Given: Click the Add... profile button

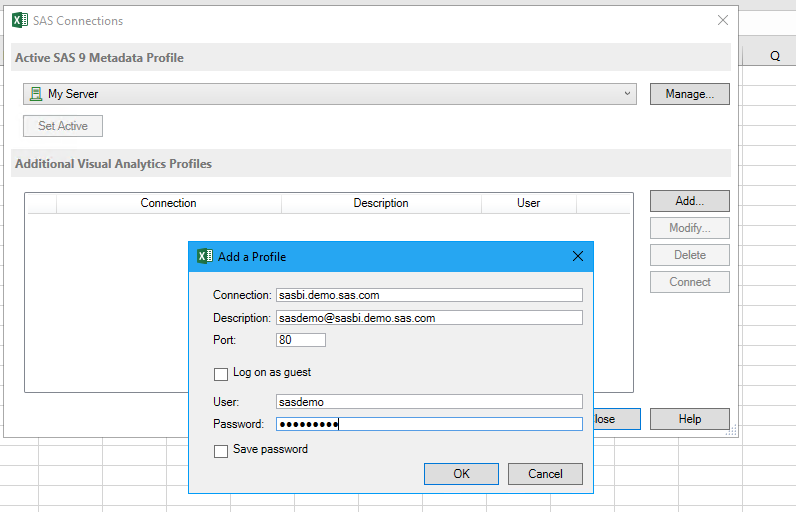Looking at the screenshot, I should pos(690,201).
